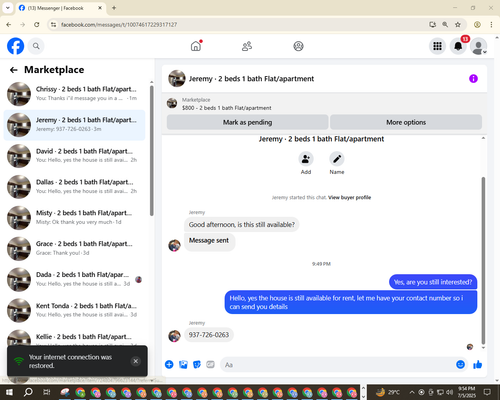500x400 pixels.
Task: Open Jeremy conversation in list
Action: point(74,125)
